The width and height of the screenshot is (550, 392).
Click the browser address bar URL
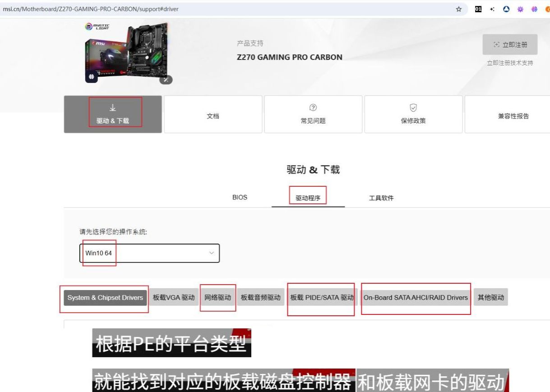click(x=90, y=9)
